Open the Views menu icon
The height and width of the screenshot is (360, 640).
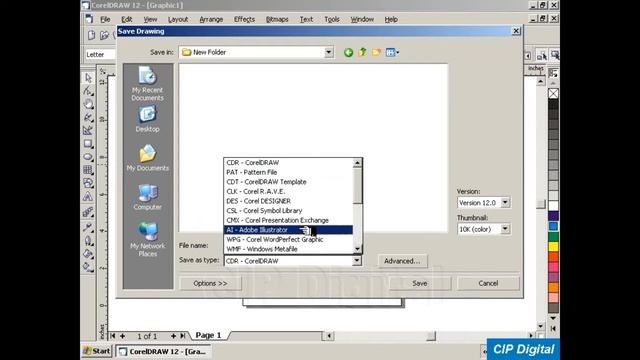click(x=392, y=52)
